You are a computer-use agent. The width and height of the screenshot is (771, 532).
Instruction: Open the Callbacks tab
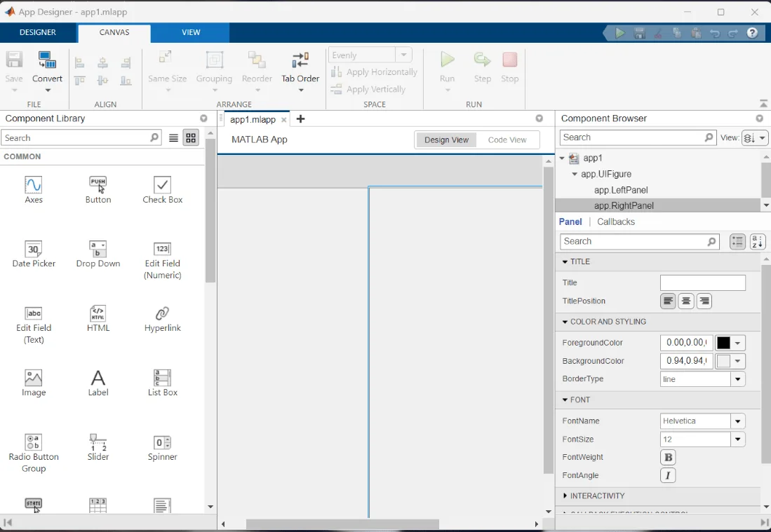pyautogui.click(x=616, y=222)
